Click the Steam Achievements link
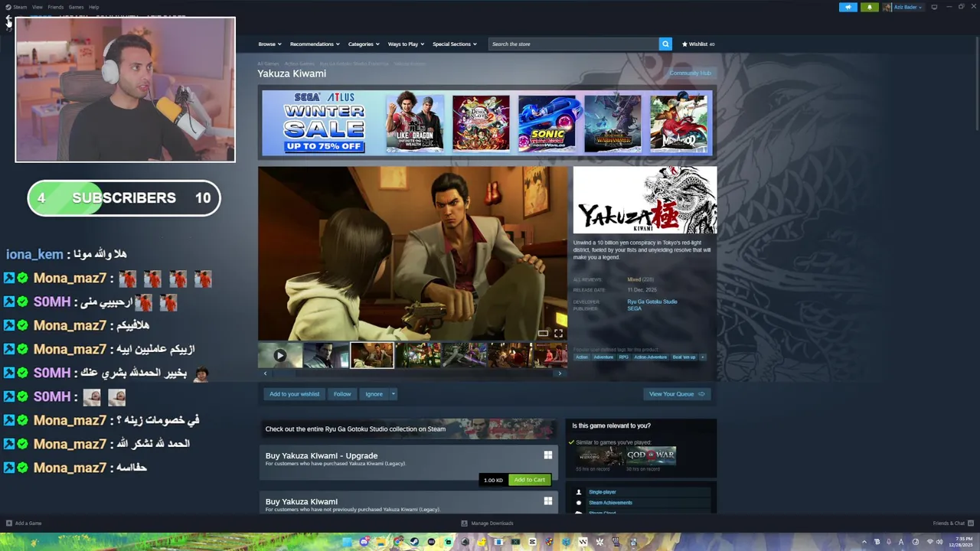The width and height of the screenshot is (980, 551). (x=610, y=503)
